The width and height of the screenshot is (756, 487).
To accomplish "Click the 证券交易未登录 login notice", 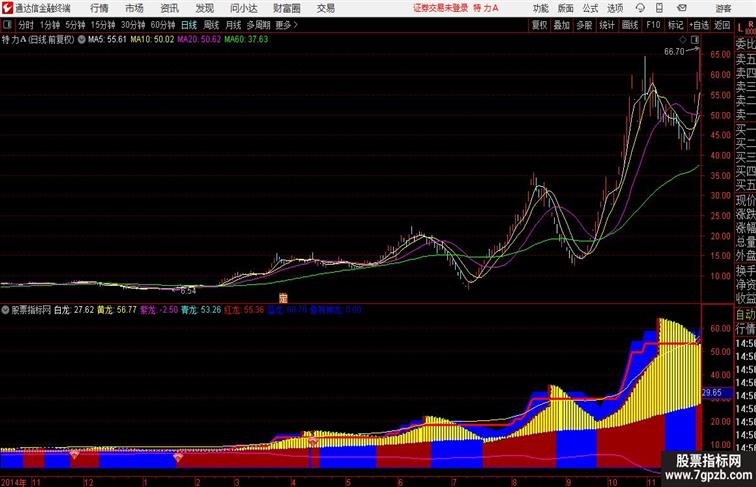I will 441,8.
